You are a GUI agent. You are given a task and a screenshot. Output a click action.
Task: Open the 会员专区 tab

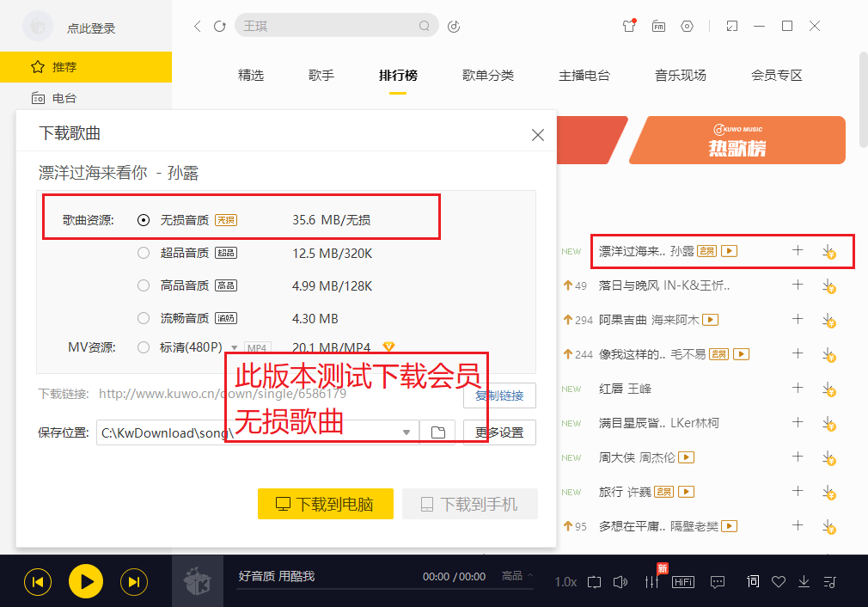[x=777, y=76]
